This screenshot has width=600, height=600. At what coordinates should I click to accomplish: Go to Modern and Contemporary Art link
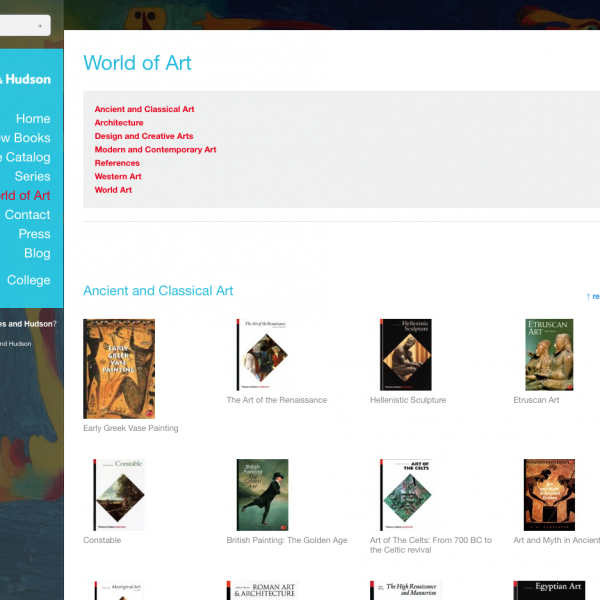coord(155,150)
